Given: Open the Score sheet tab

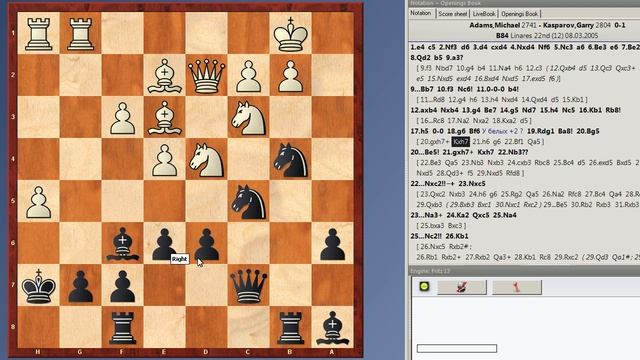Looking at the screenshot, I should point(453,13).
